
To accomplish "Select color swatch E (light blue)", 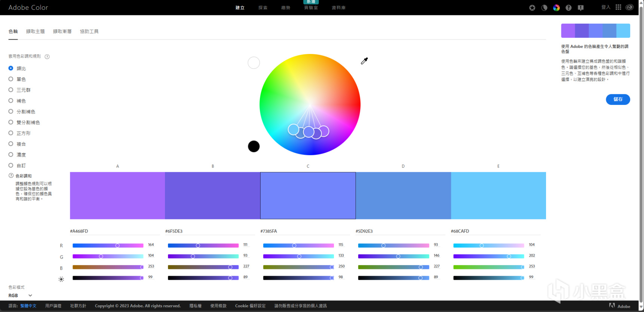I will pos(499,196).
